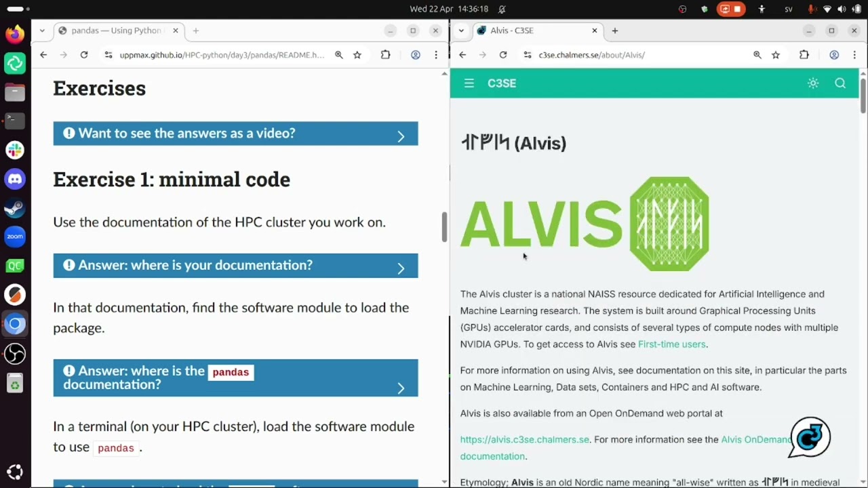Image resolution: width=868 pixels, height=488 pixels.
Task: Open the profile icon in the left browser window
Action: tap(416, 55)
